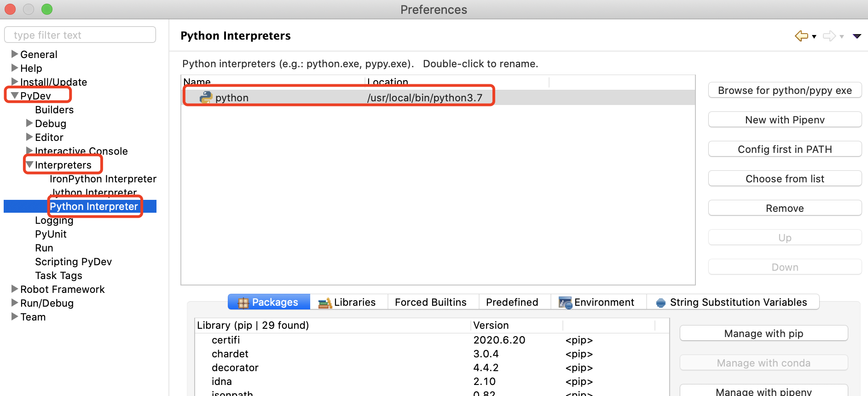
Task: Click the Manage with pipenv button
Action: [x=764, y=391]
